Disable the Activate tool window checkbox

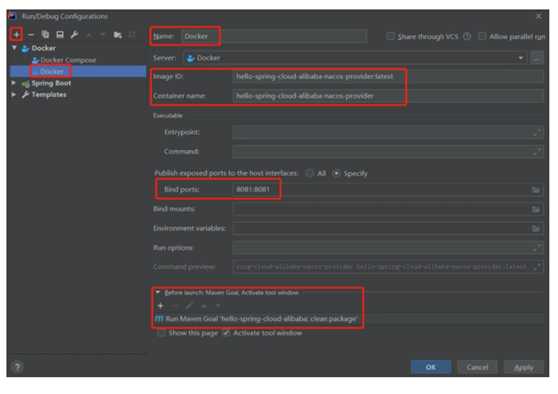226,333
